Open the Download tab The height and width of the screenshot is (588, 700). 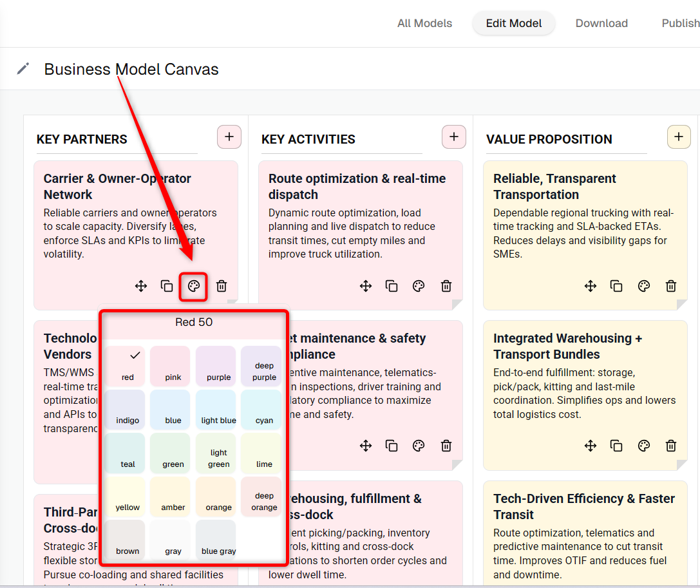tap(601, 23)
